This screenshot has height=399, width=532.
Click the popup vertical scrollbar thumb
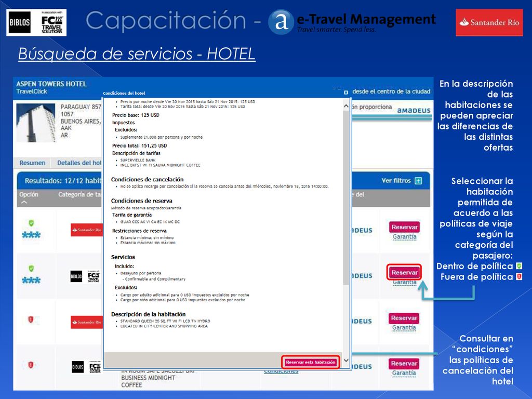(x=346, y=197)
